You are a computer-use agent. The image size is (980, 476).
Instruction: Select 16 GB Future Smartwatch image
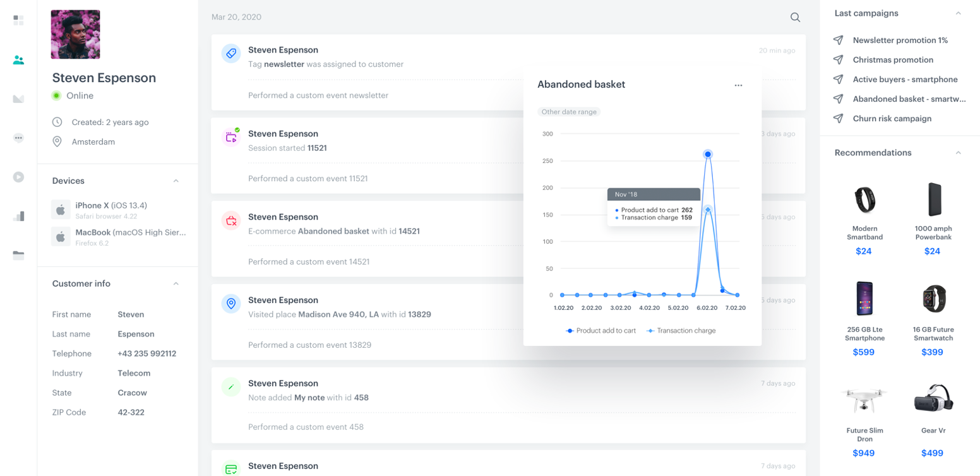click(935, 300)
